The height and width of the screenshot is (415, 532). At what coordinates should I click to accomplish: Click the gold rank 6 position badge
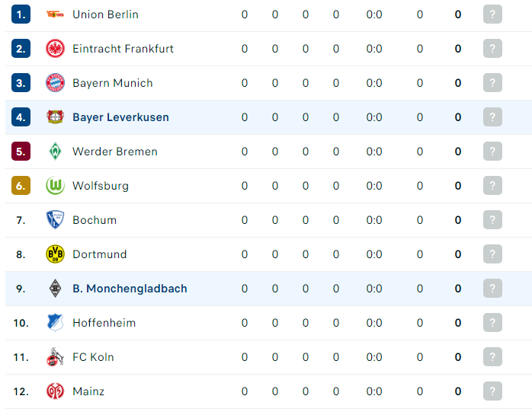(21, 186)
